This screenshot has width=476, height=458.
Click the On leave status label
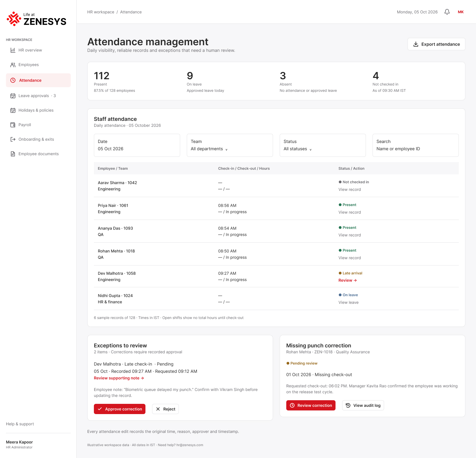(348, 295)
